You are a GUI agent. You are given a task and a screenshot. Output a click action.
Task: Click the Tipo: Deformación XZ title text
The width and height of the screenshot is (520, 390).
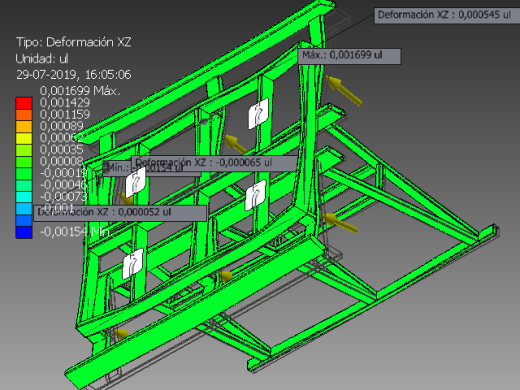coord(73,42)
